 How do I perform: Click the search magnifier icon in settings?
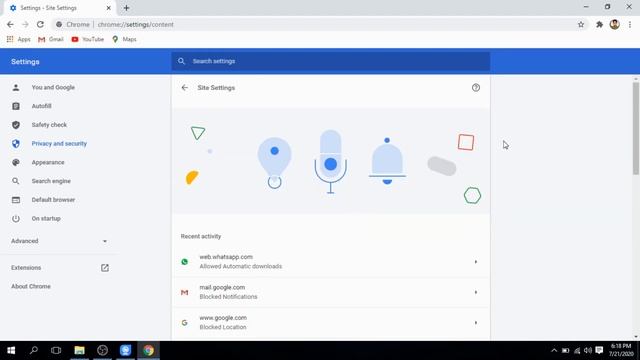(x=181, y=61)
